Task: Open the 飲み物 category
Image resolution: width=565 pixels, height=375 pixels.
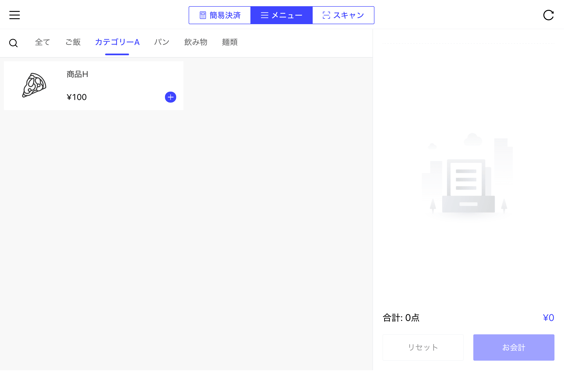Action: pyautogui.click(x=196, y=42)
